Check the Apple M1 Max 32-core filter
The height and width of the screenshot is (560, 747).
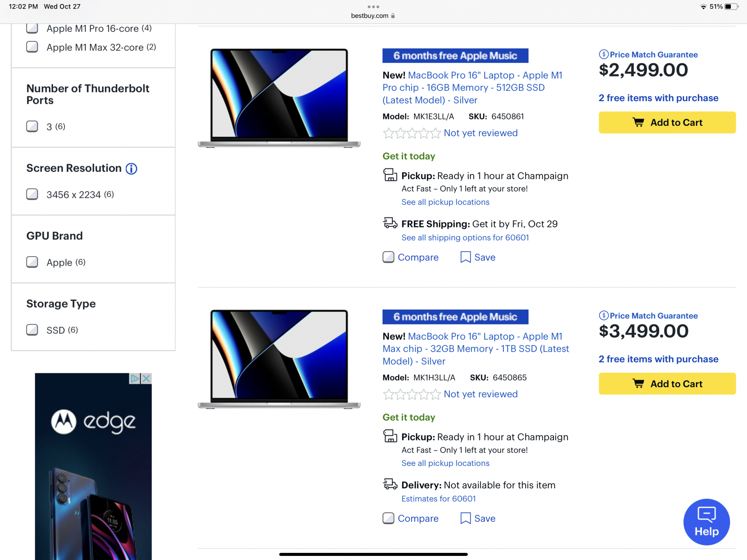[32, 47]
